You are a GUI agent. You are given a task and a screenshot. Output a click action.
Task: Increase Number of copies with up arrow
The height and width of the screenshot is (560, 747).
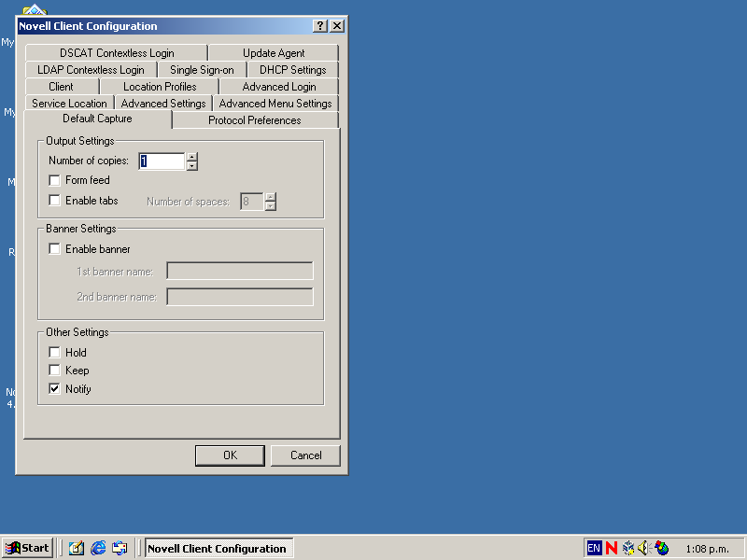click(x=192, y=157)
